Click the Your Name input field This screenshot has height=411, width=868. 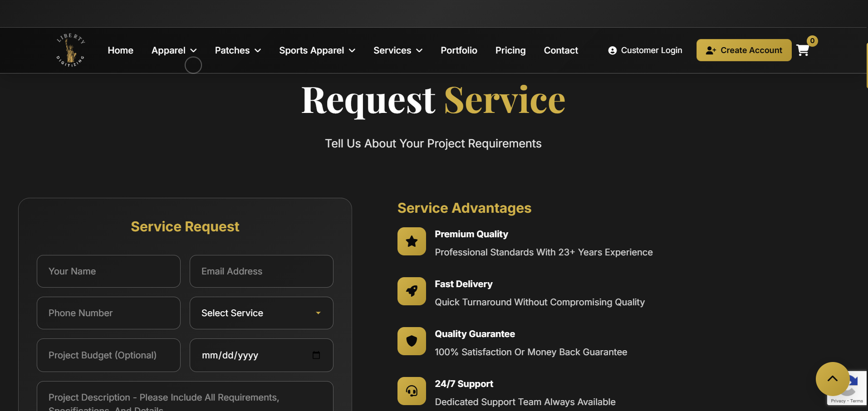tap(108, 271)
